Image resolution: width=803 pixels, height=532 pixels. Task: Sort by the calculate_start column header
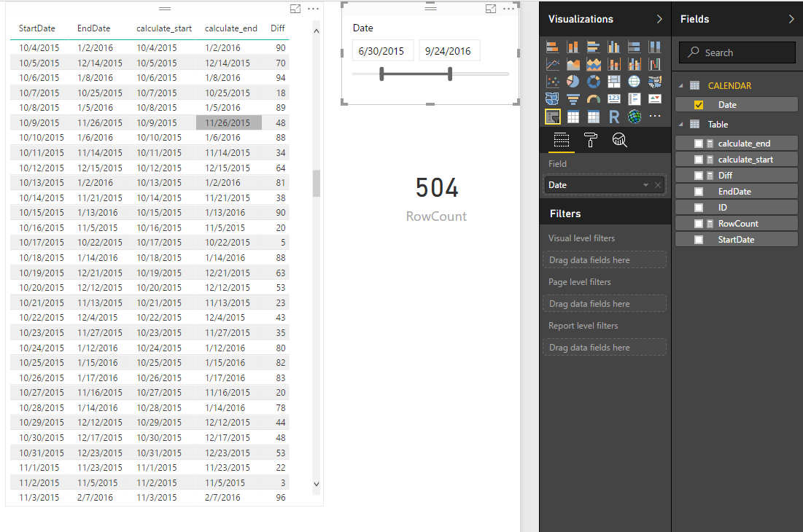click(x=164, y=28)
